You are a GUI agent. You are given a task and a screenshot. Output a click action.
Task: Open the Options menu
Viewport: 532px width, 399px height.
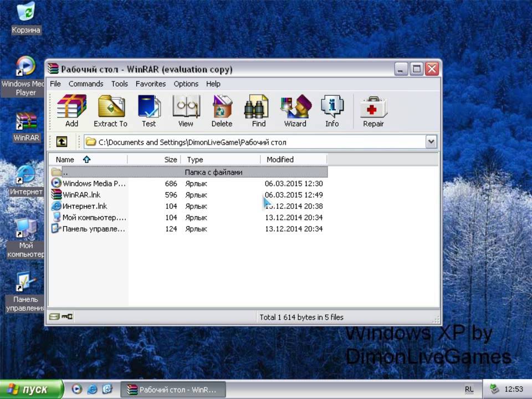pos(186,84)
